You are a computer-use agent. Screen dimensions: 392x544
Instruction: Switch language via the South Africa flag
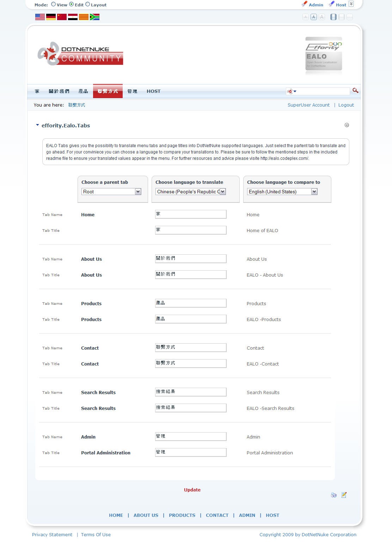pos(94,17)
